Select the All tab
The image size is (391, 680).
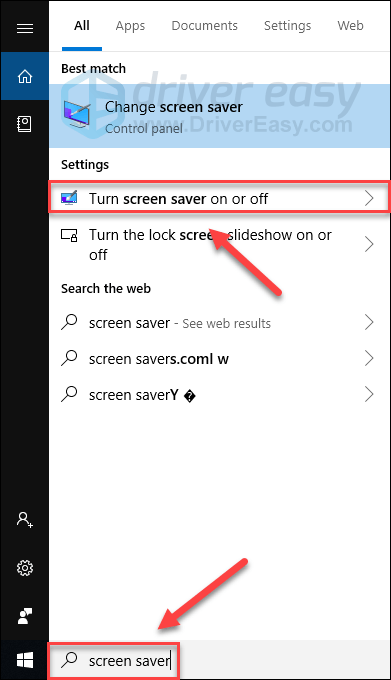(x=81, y=26)
